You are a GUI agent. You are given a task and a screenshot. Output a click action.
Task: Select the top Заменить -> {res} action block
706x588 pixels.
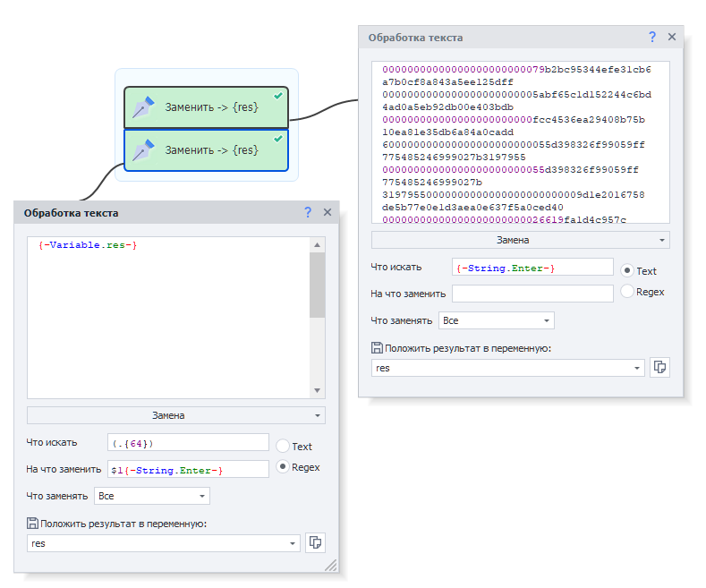coord(206,107)
